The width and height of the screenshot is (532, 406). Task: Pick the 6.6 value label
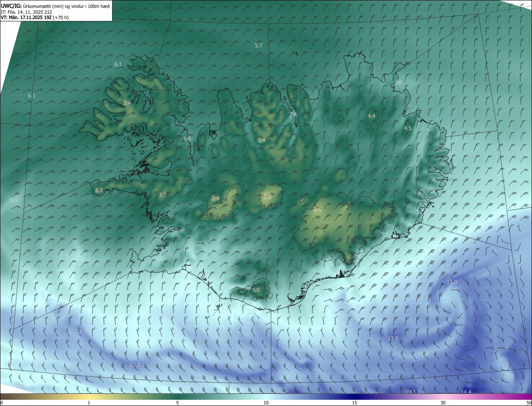pos(187,138)
